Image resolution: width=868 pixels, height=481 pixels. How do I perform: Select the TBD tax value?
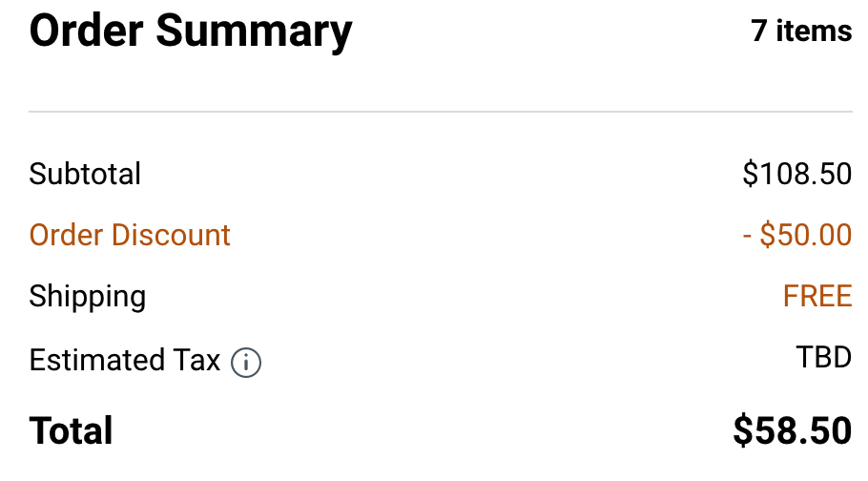[824, 357]
